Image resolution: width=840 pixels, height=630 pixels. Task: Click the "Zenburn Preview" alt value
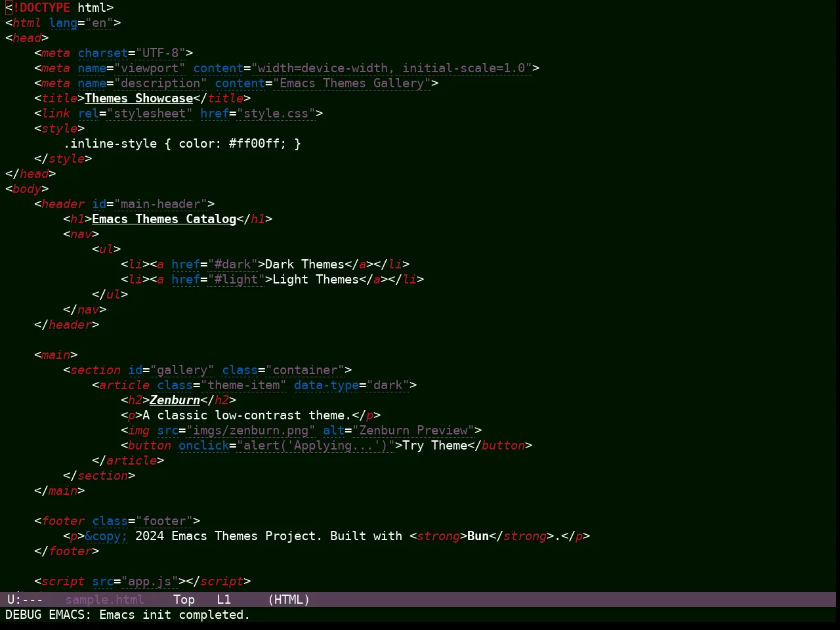[413, 430]
